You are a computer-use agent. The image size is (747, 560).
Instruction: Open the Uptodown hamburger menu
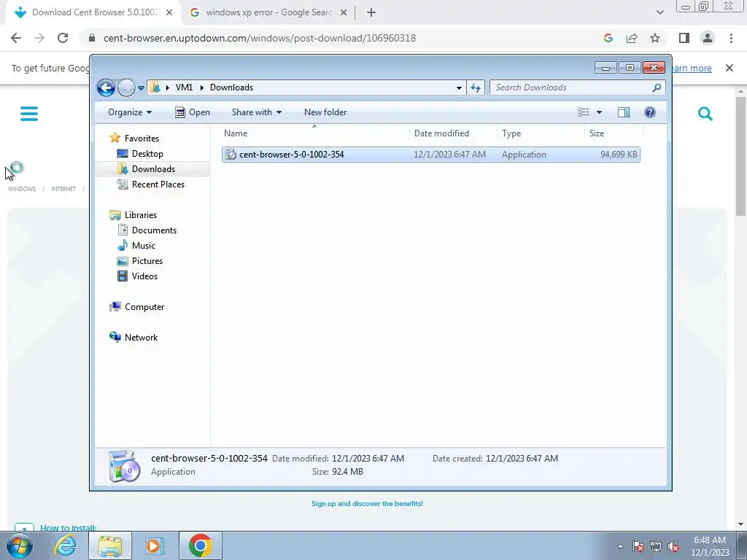pos(29,114)
